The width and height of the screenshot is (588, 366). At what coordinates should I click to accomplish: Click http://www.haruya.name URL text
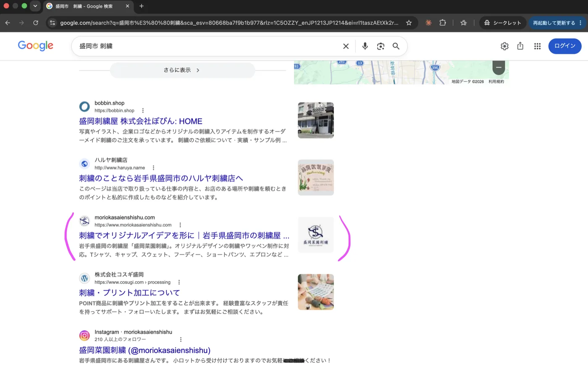coord(120,168)
